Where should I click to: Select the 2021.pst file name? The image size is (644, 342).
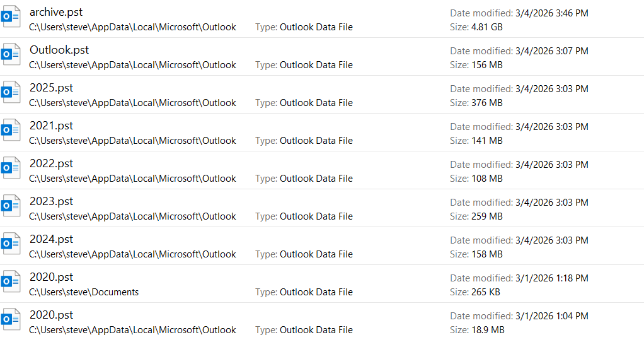[51, 126]
